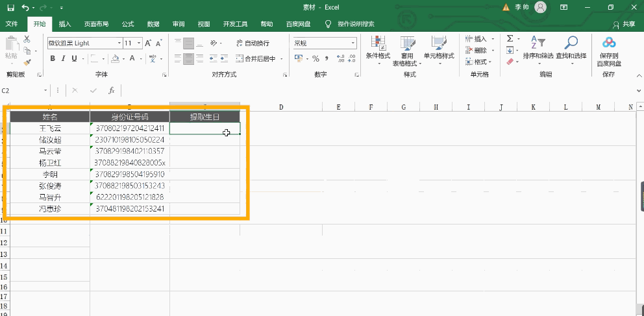The image size is (644, 316).
Task: Click the Paste clipboard icon
Action: 12,43
